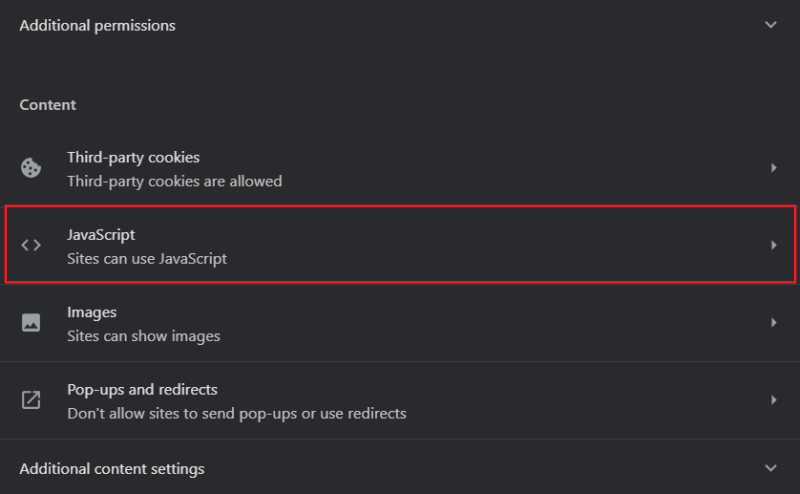Click the Pop-ups and redirects launch icon

pyautogui.click(x=31, y=400)
